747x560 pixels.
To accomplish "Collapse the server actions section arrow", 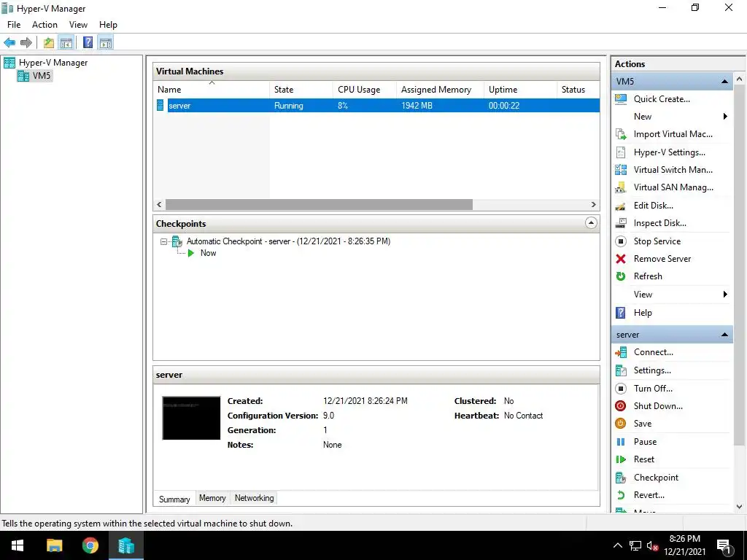I will (x=724, y=335).
